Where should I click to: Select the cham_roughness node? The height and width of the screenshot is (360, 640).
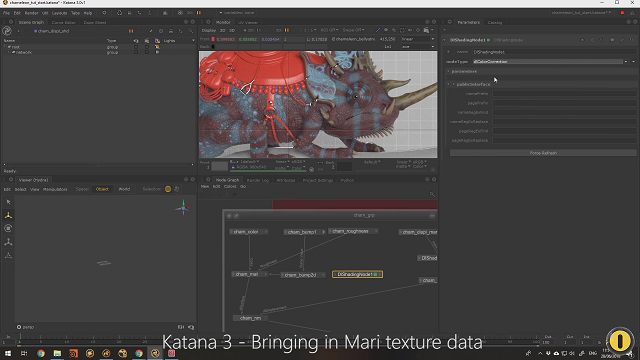pyautogui.click(x=353, y=231)
